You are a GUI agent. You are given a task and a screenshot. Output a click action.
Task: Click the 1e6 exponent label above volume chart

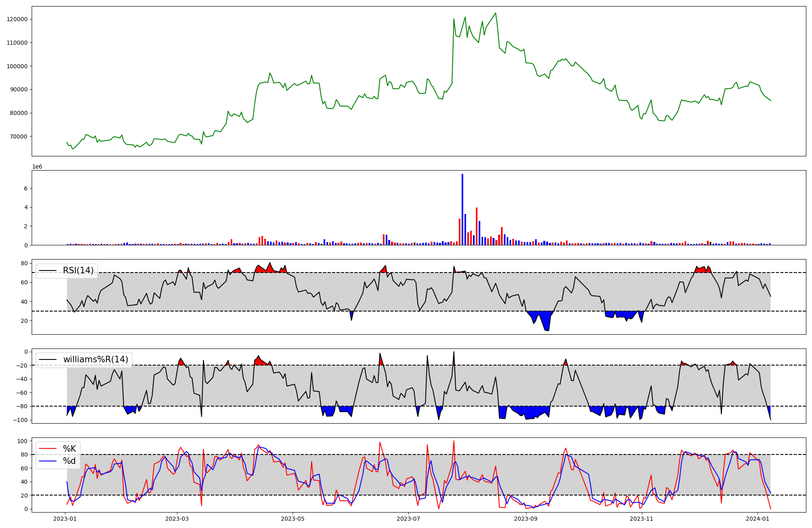pos(37,167)
